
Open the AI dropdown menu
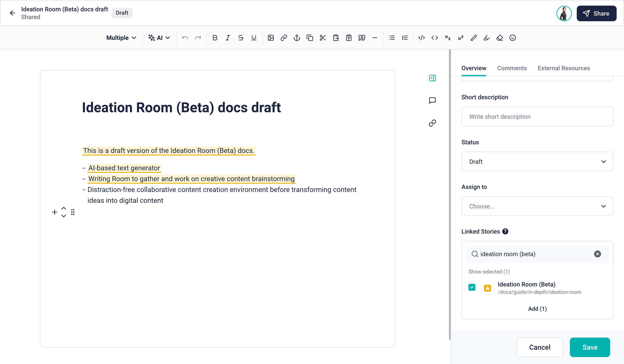[x=159, y=38]
